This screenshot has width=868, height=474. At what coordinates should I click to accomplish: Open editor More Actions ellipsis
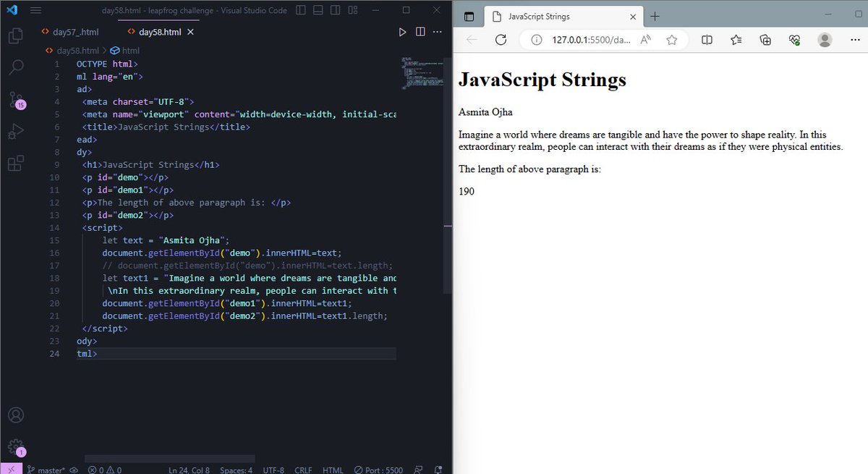(x=438, y=32)
